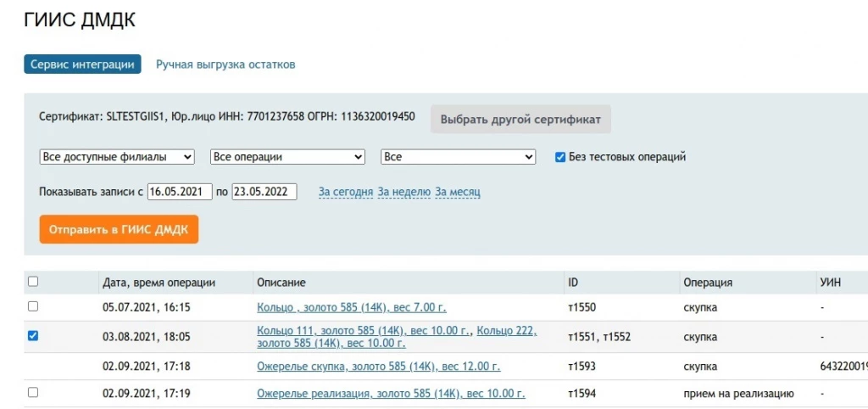Switch to Ручная выгрузка остатков tab
This screenshot has width=868, height=409.
pos(225,64)
